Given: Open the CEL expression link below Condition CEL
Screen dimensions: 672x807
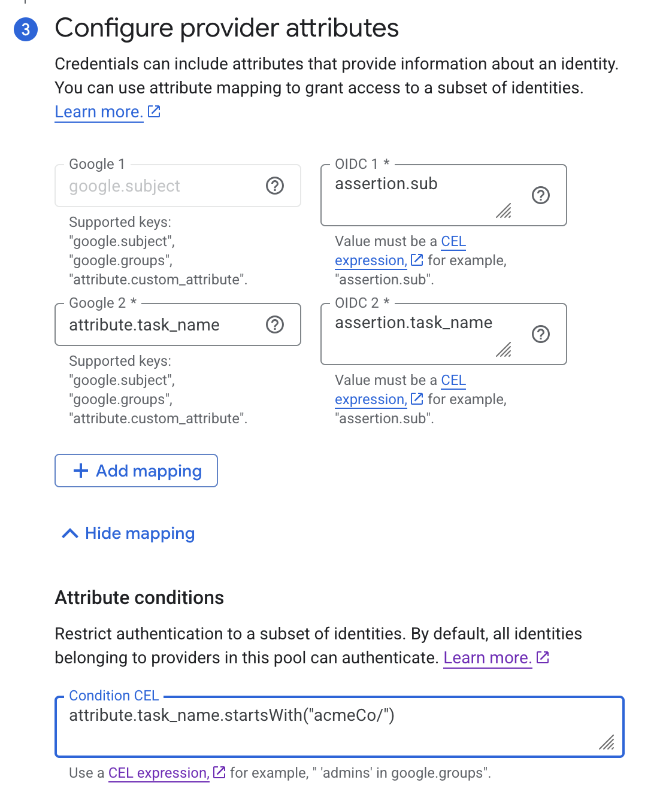Looking at the screenshot, I should point(158,772).
